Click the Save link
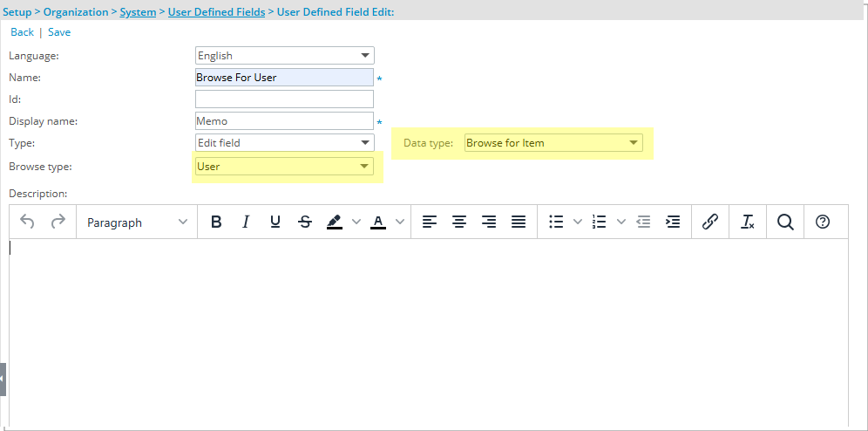This screenshot has width=868, height=431. 59,32
